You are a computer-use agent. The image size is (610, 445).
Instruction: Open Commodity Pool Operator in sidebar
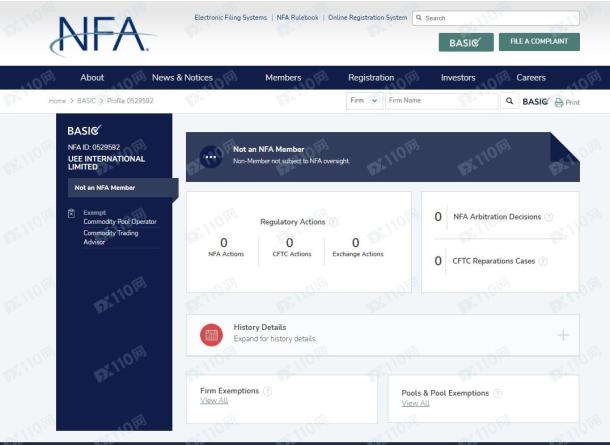120,221
